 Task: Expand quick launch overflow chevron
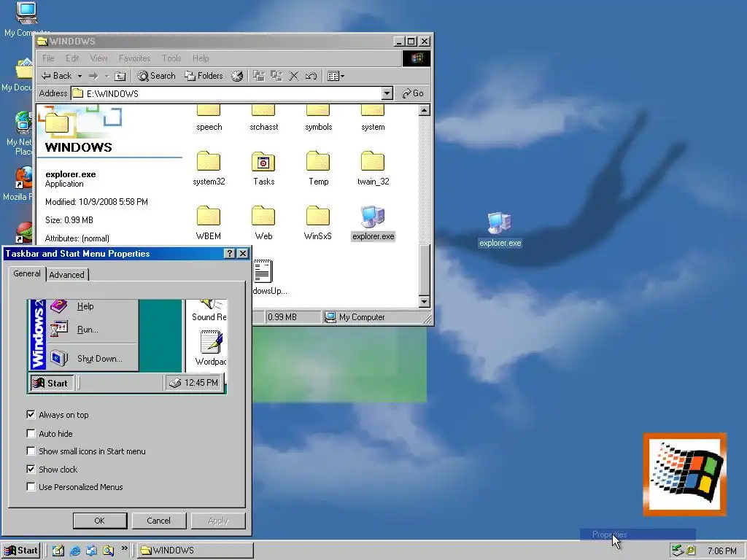[124, 548]
